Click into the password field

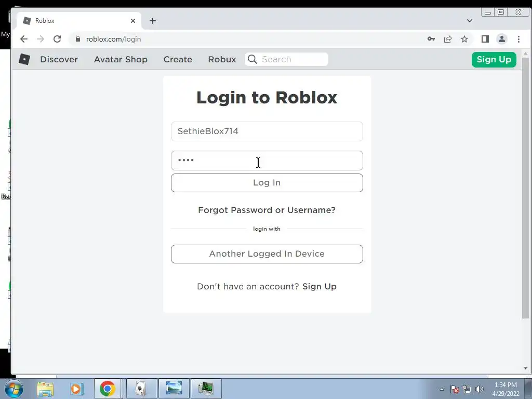267,161
